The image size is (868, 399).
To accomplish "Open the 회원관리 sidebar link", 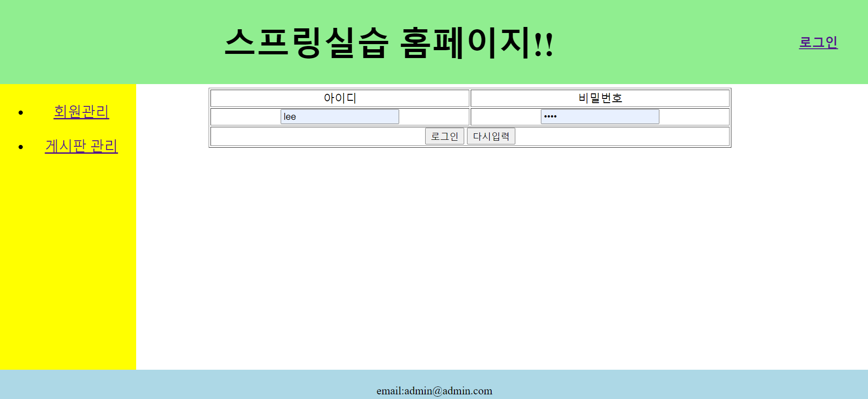I will [x=81, y=111].
